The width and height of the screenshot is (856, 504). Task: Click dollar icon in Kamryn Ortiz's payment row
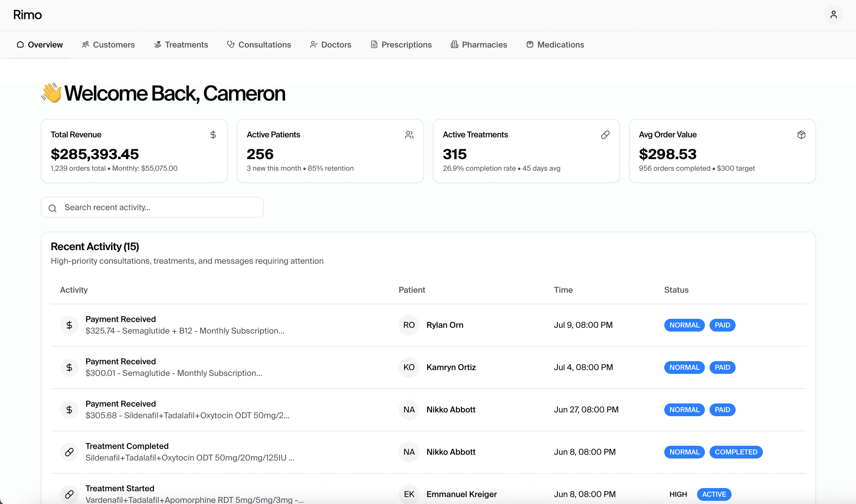[69, 367]
